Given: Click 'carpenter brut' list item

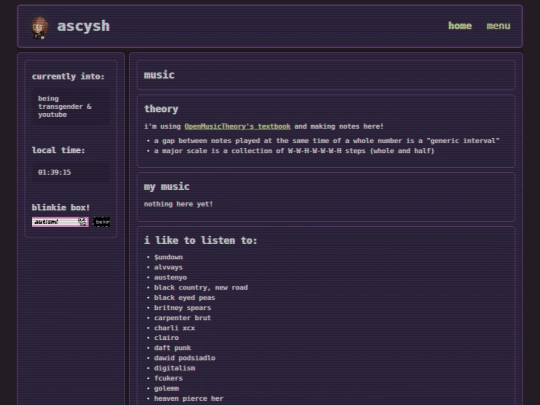Looking at the screenshot, I should click(183, 318).
